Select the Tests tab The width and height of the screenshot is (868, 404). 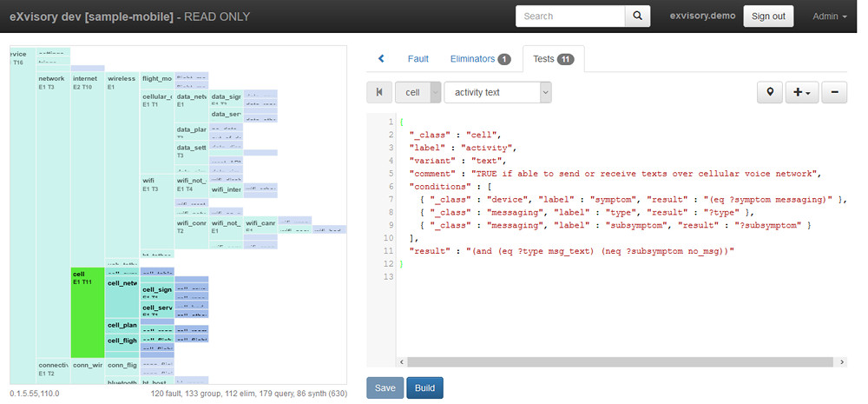coord(553,59)
